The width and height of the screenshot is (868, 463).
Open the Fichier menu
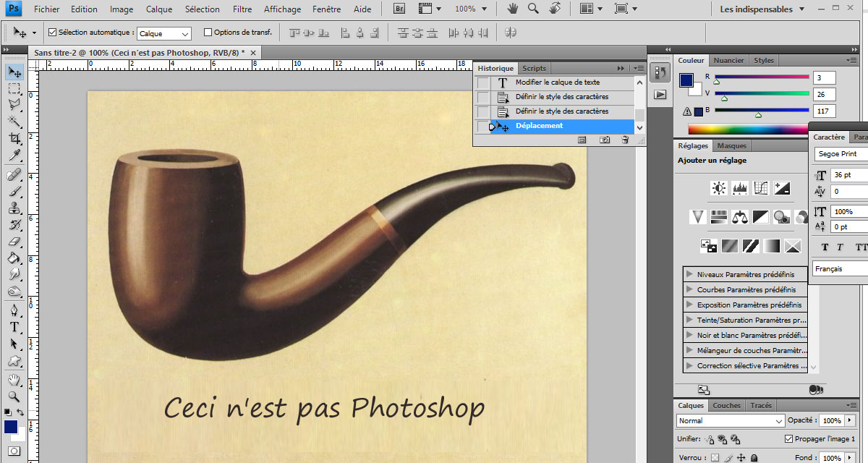47,9
